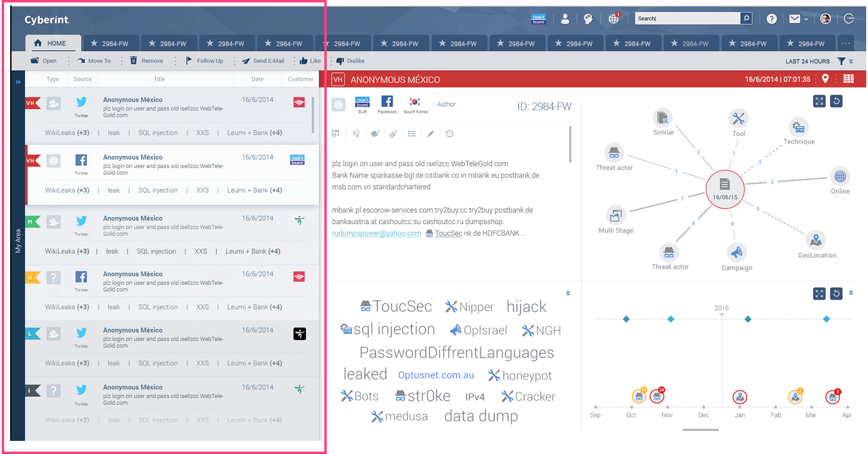Click the Author label in detail header
The width and height of the screenshot is (868, 454).
446,104
